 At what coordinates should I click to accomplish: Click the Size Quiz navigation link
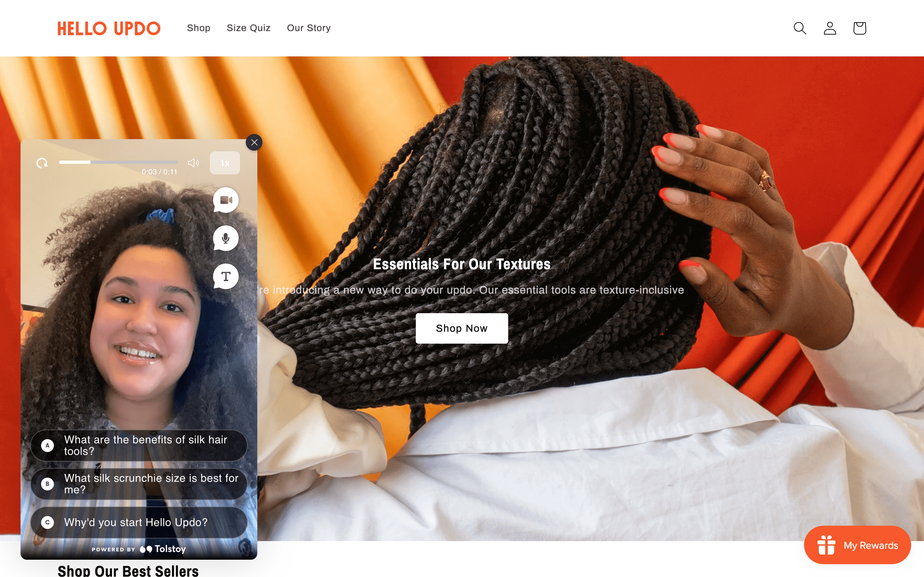pyautogui.click(x=248, y=28)
